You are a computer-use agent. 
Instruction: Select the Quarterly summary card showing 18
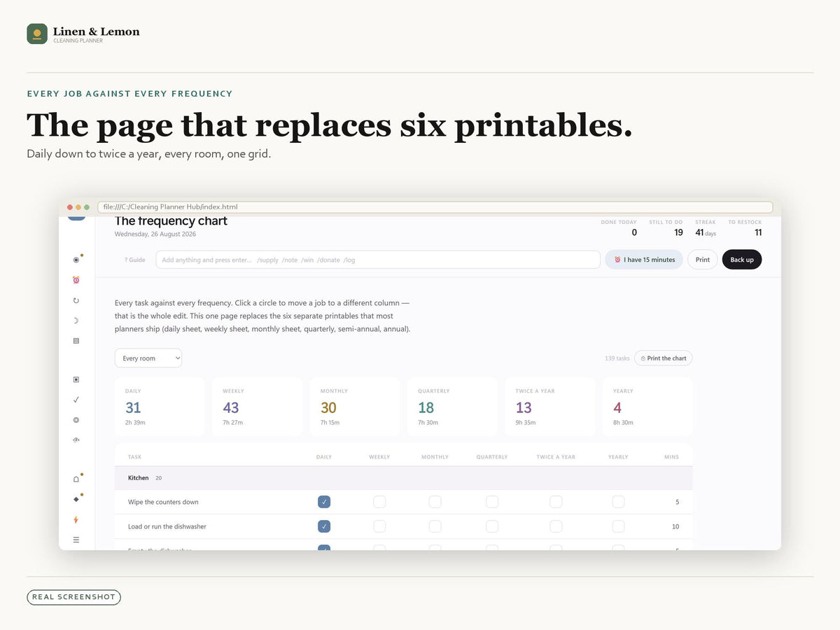point(452,407)
